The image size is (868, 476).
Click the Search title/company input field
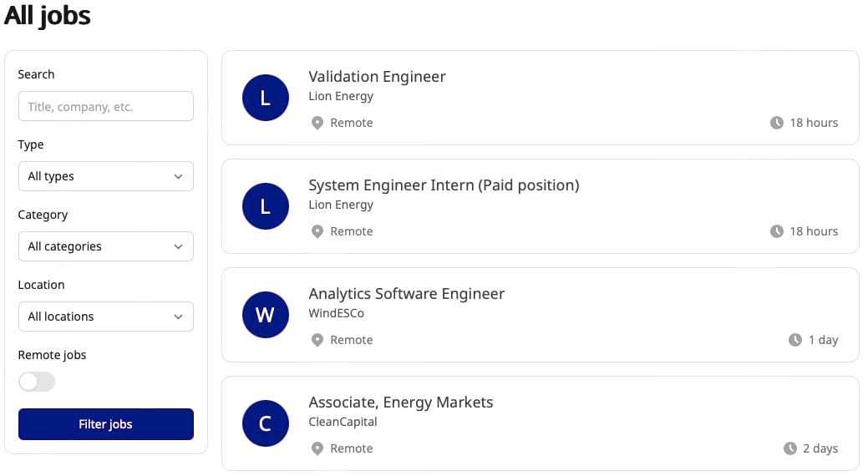105,106
